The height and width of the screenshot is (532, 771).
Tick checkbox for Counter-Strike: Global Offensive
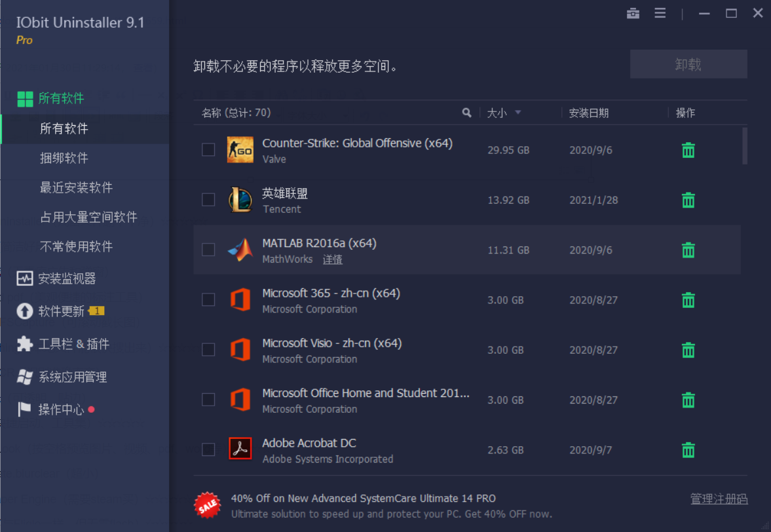(208, 149)
